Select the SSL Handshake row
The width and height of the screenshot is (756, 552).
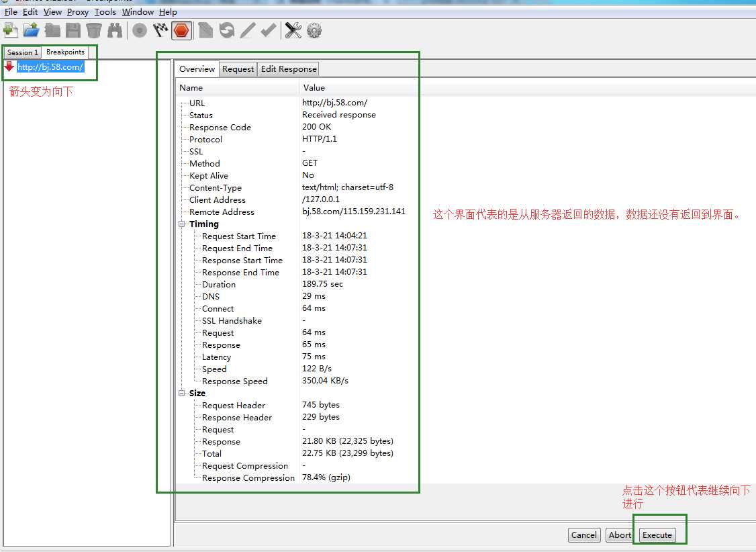click(x=297, y=320)
